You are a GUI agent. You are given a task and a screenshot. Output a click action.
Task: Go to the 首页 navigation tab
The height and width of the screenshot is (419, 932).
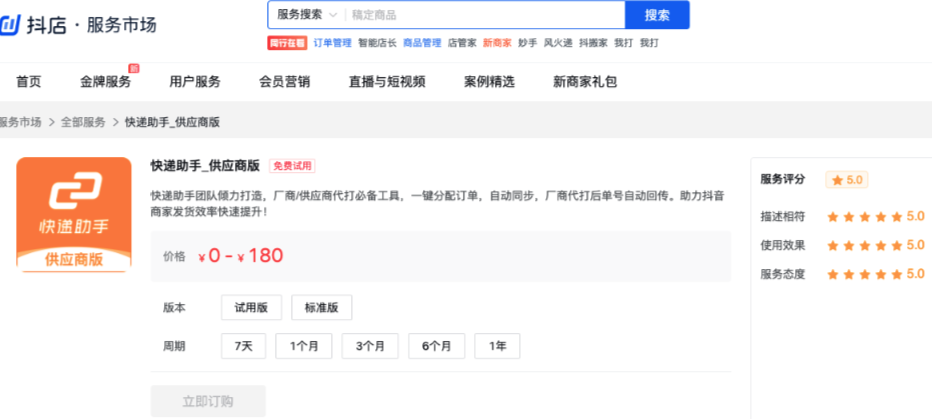[x=29, y=82]
